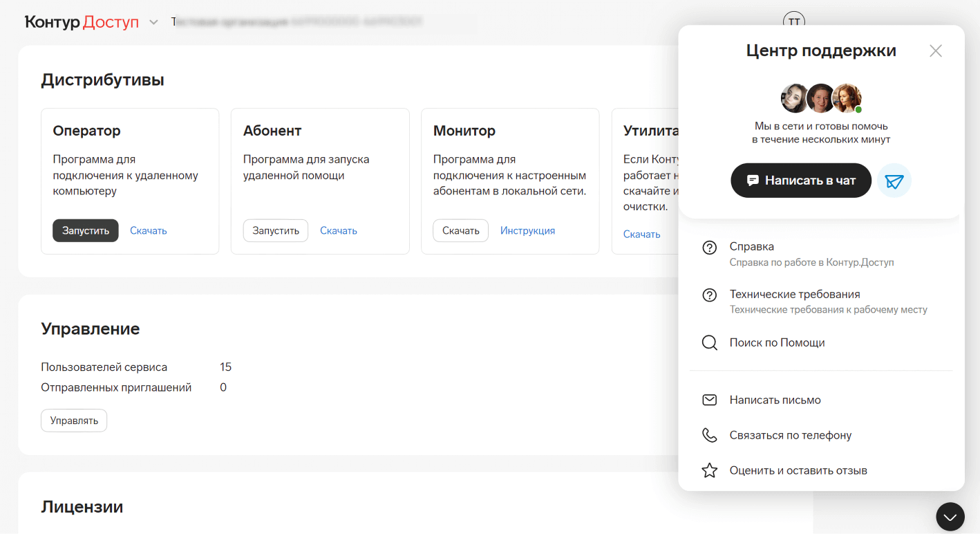Viewport: 980px width, 534px height.
Task: Click Дистрибутивы section heading
Action: [103, 80]
